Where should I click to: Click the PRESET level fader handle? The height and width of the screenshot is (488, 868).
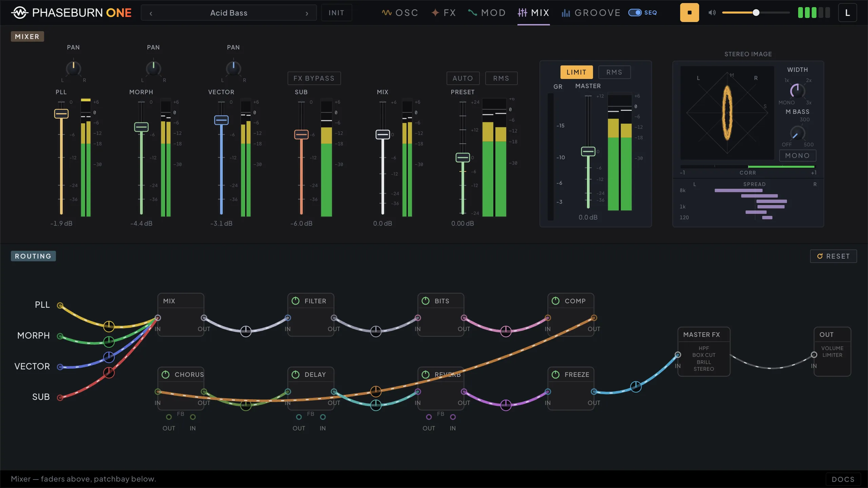point(463,158)
